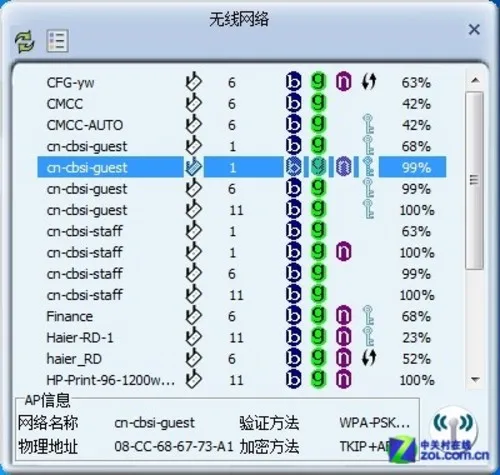500x475 pixels.
Task: Close the wireless network window
Action: tap(474, 30)
